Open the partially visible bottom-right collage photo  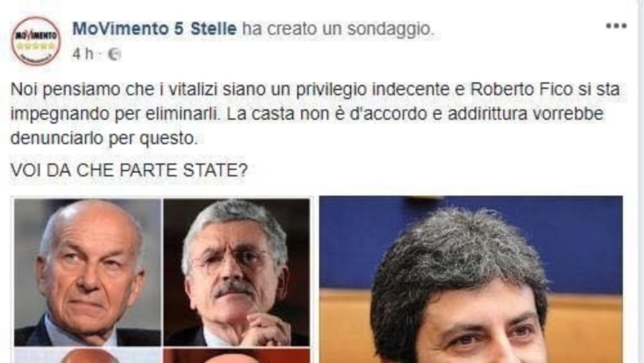[x=237, y=356]
